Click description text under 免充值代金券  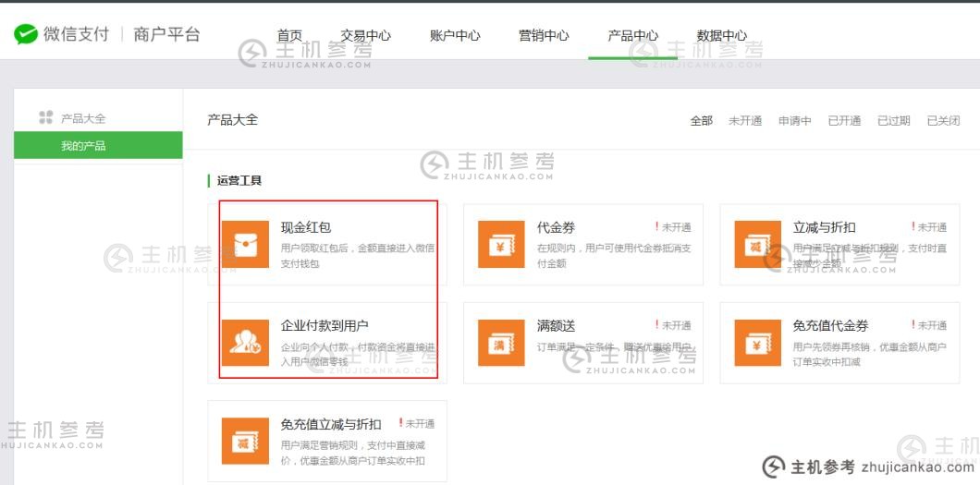870,354
